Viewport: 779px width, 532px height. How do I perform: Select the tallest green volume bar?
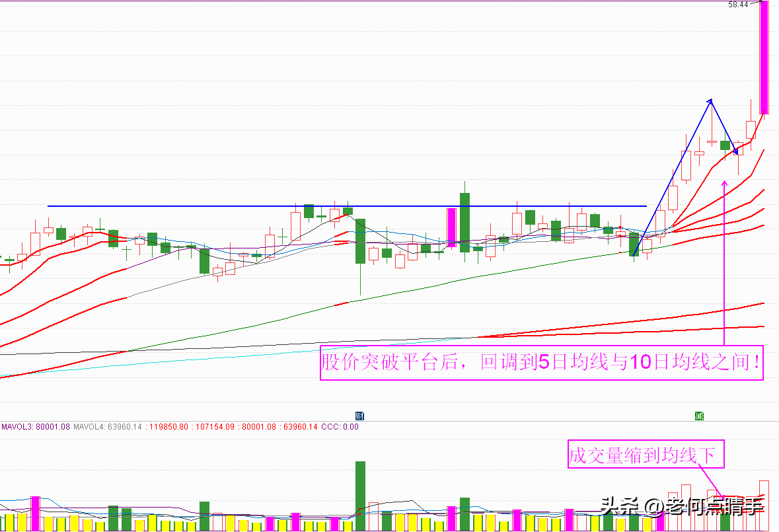point(360,496)
